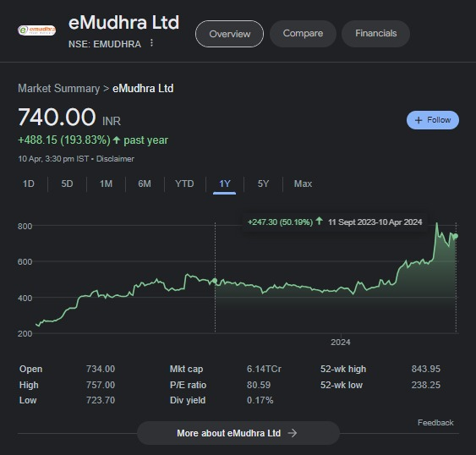Show the Max chart range
This screenshot has height=455, width=476.
(303, 184)
